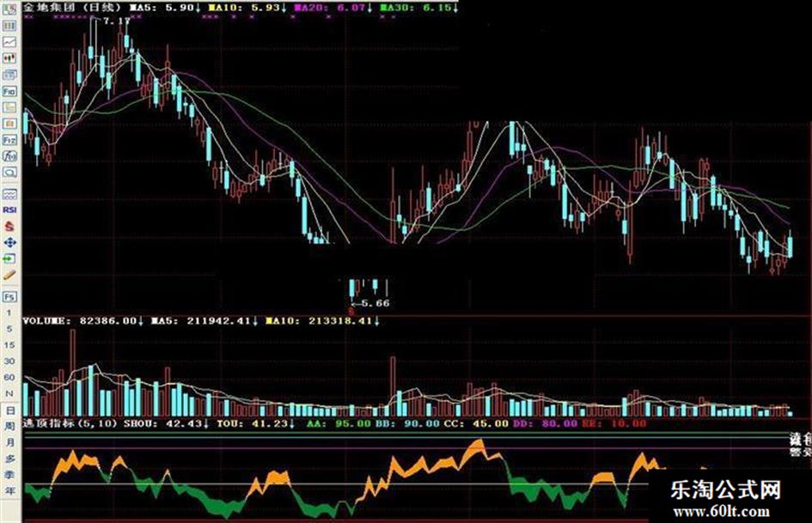This screenshot has height=523, width=812.
Task: Select the 多 multi-day period
Action: [x=9, y=459]
